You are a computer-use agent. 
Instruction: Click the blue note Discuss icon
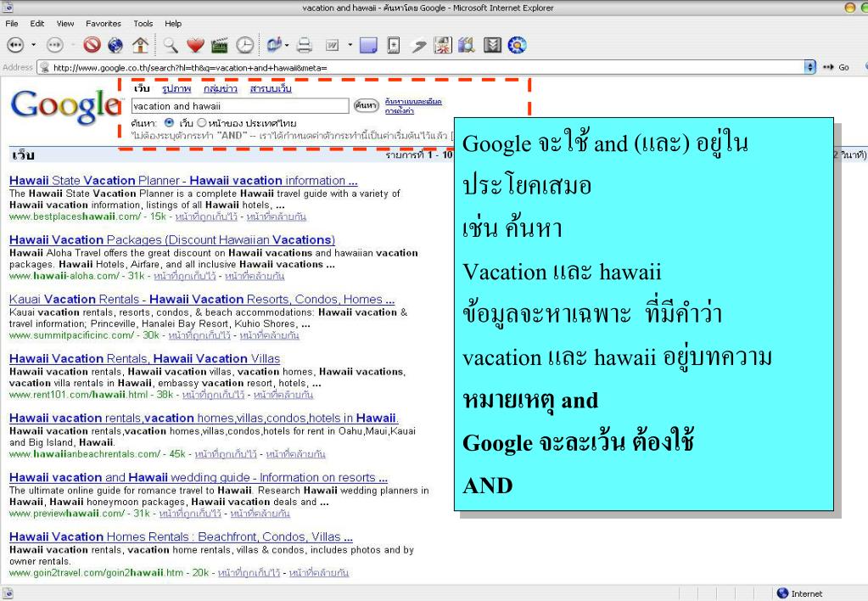pyautogui.click(x=368, y=45)
